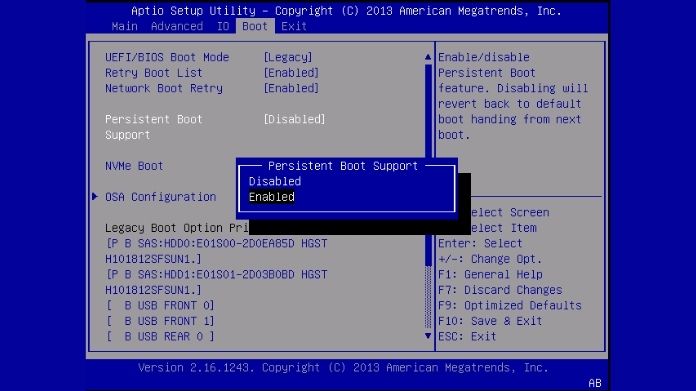Open the Main tab
This screenshot has width=696, height=391.
[124, 26]
